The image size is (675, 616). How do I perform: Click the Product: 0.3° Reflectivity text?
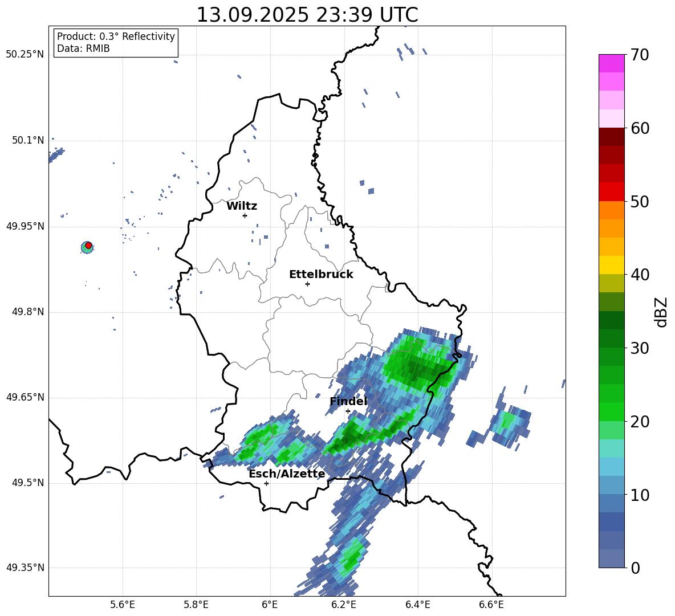tap(116, 36)
